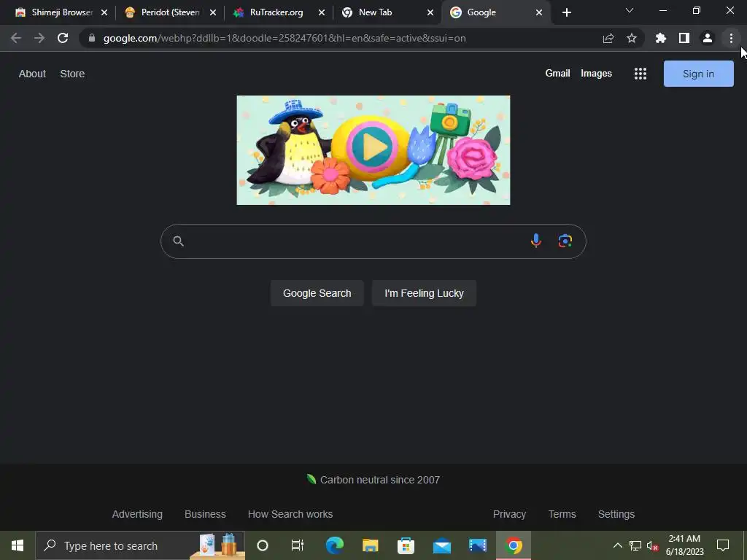
Task: Search by image with Google Lens
Action: (565, 241)
